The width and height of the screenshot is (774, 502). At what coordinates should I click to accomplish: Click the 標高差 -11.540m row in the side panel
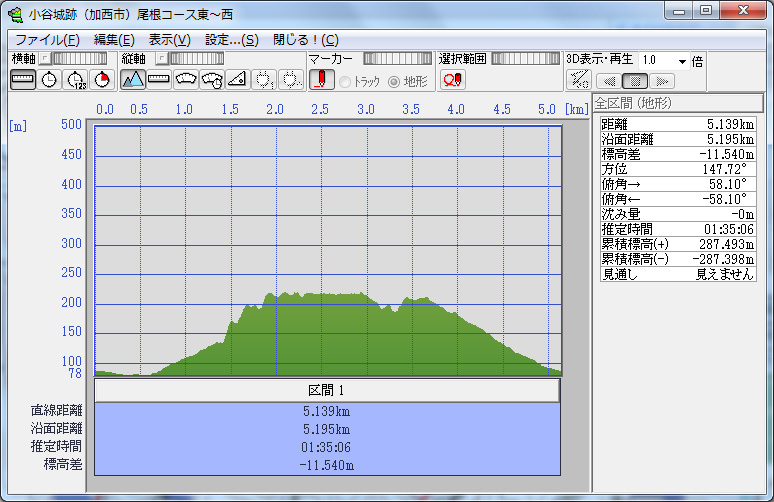click(x=678, y=154)
